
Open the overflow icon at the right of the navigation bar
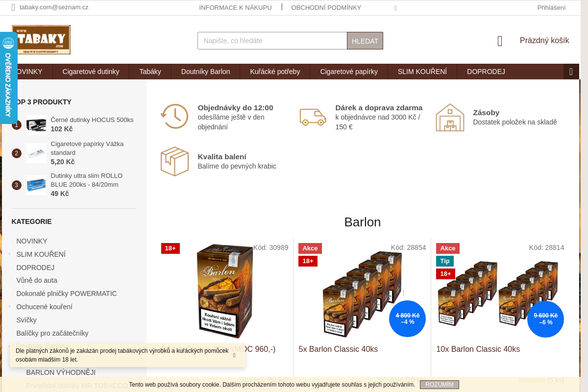[x=570, y=72]
